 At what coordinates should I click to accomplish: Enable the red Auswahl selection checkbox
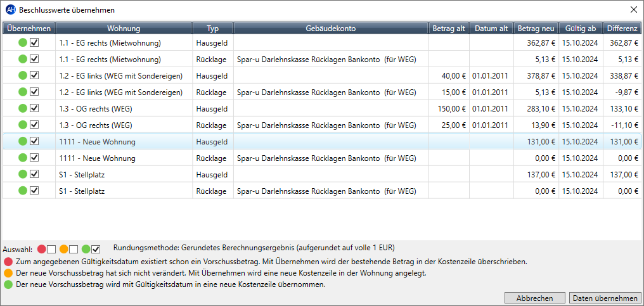pyautogui.click(x=51, y=249)
